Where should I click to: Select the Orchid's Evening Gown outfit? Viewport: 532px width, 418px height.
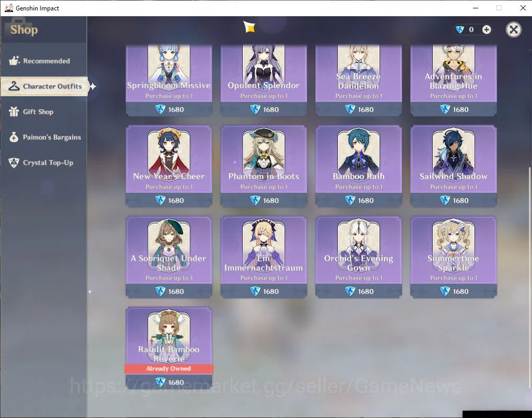[x=359, y=257]
